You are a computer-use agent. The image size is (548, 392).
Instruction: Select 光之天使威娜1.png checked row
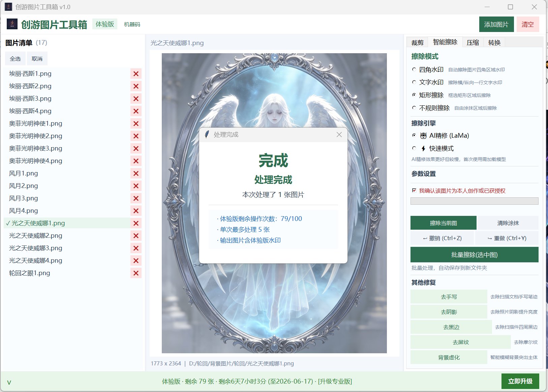[67, 223]
